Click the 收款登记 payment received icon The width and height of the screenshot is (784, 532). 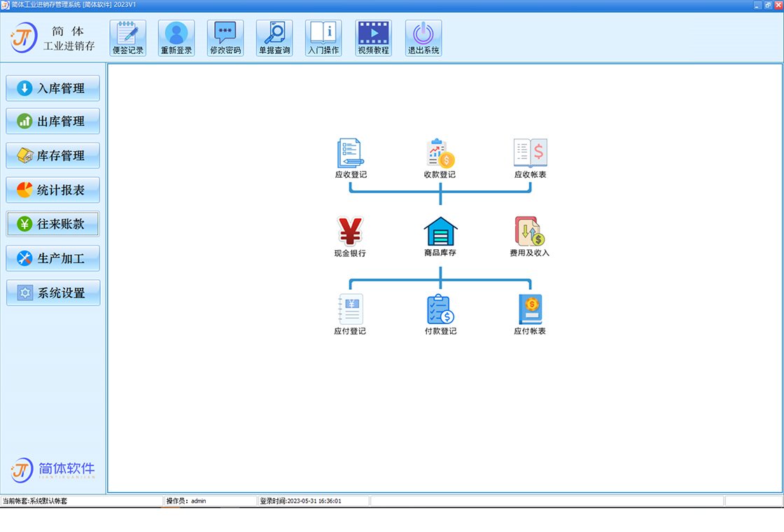[440, 153]
